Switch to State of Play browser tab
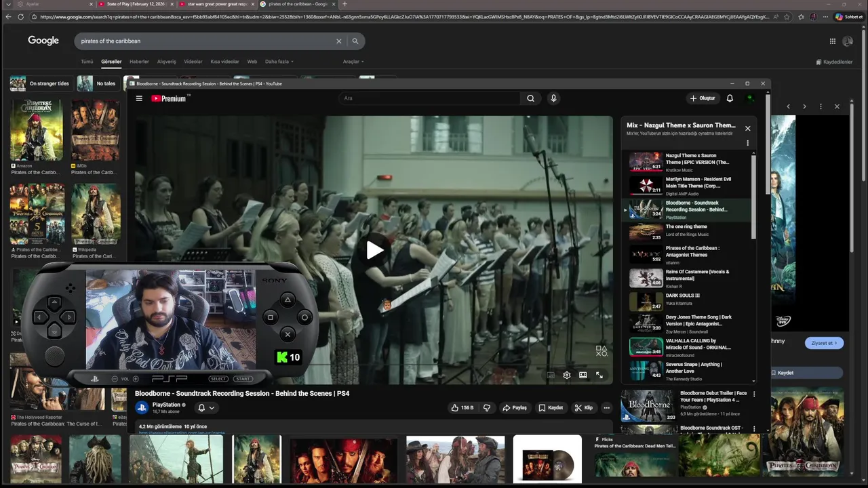868x488 pixels. 134,4
